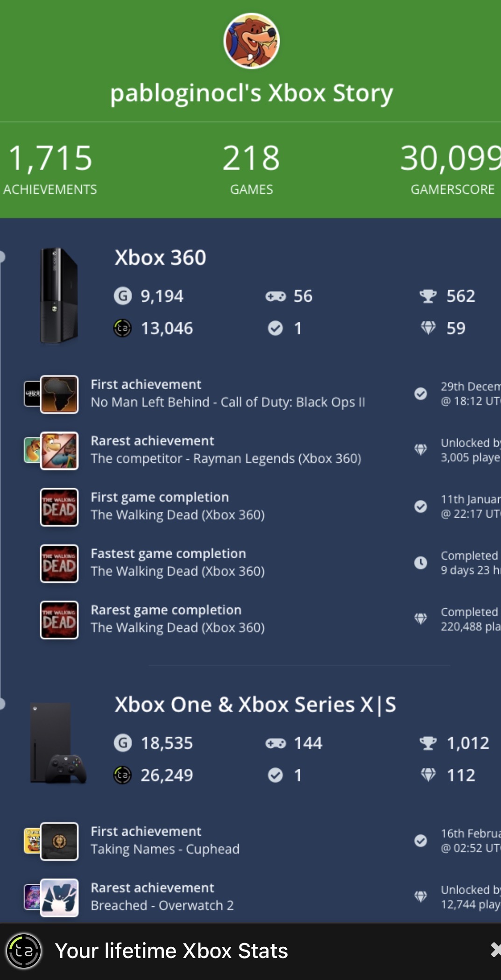Open Rayman Legends rarest achievement thumbnail

tap(59, 451)
